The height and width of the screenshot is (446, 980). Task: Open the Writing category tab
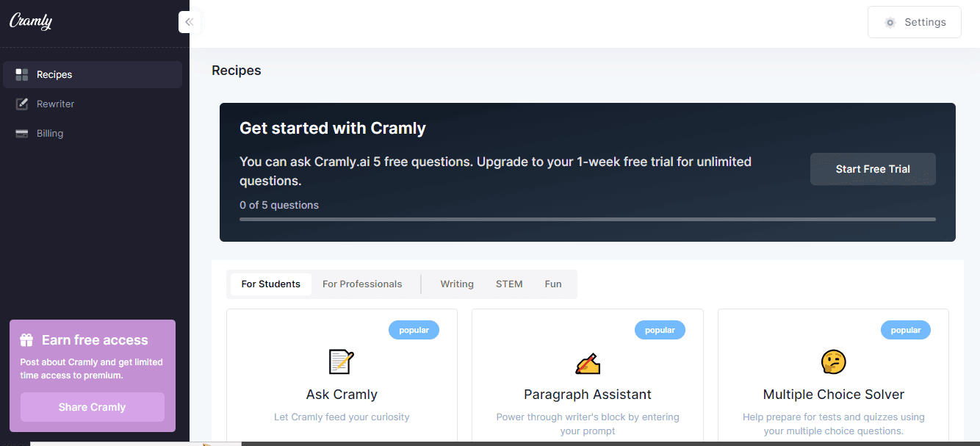coord(457,284)
